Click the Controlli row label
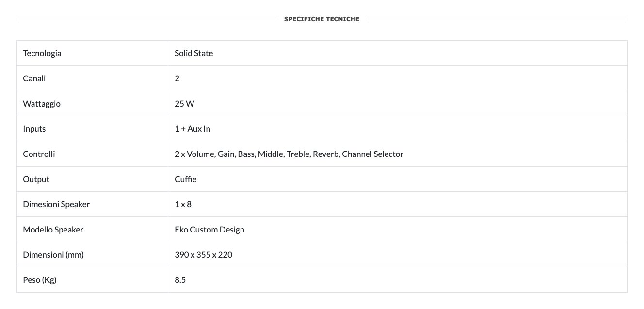644x309 pixels. [39, 154]
